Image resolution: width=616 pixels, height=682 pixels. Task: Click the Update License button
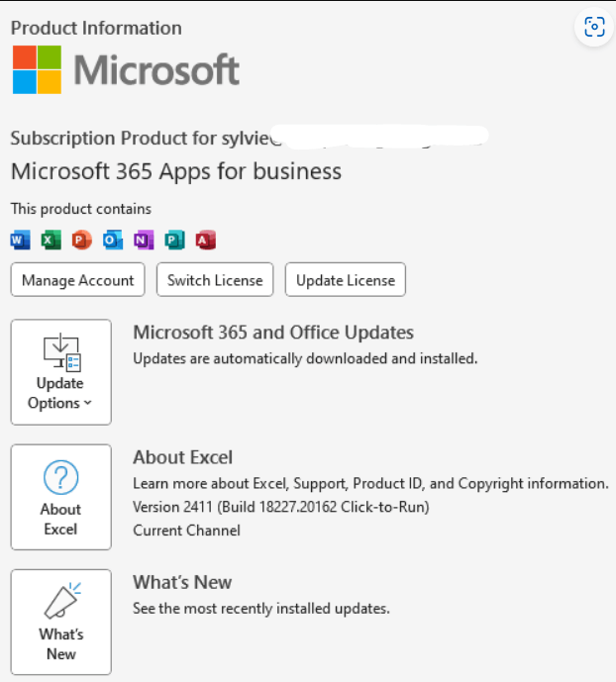pos(346,280)
